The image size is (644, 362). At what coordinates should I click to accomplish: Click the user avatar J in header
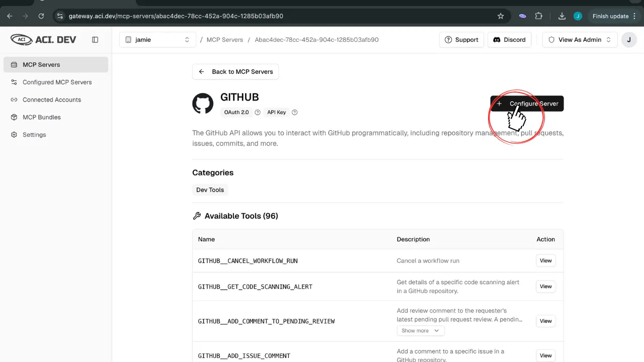pos(629,40)
